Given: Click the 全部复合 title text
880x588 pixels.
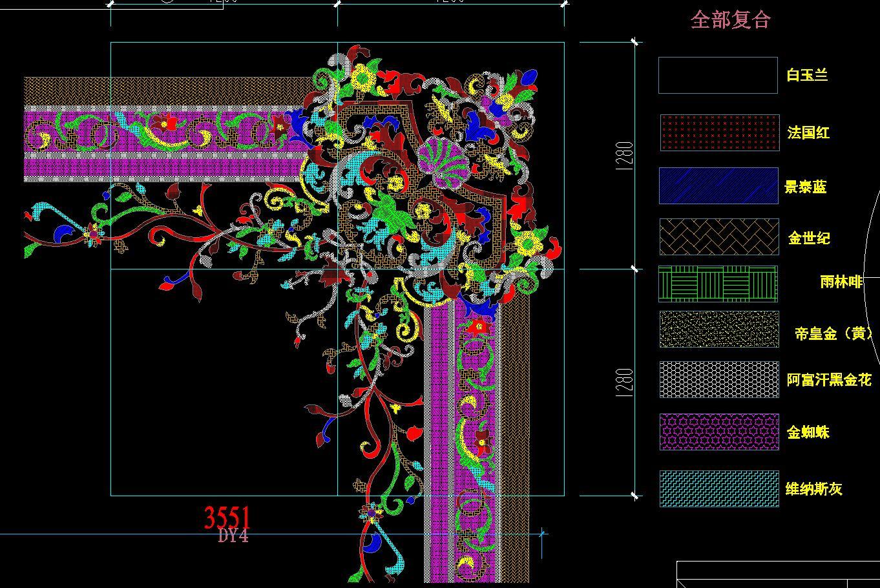Looking at the screenshot, I should (731, 19).
